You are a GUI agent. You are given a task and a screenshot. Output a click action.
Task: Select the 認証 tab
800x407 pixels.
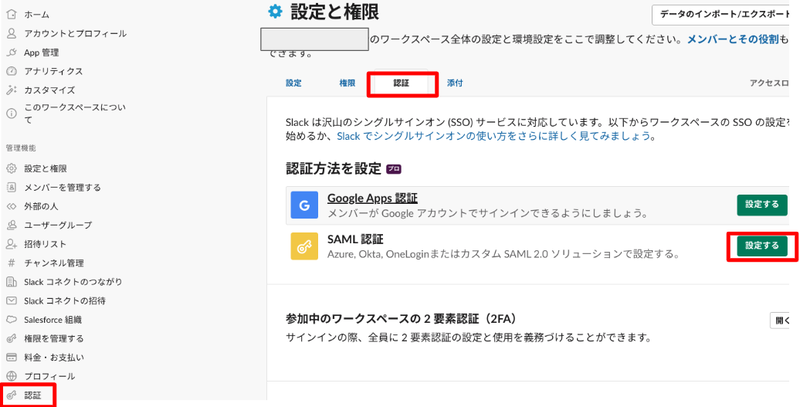pyautogui.click(x=401, y=83)
